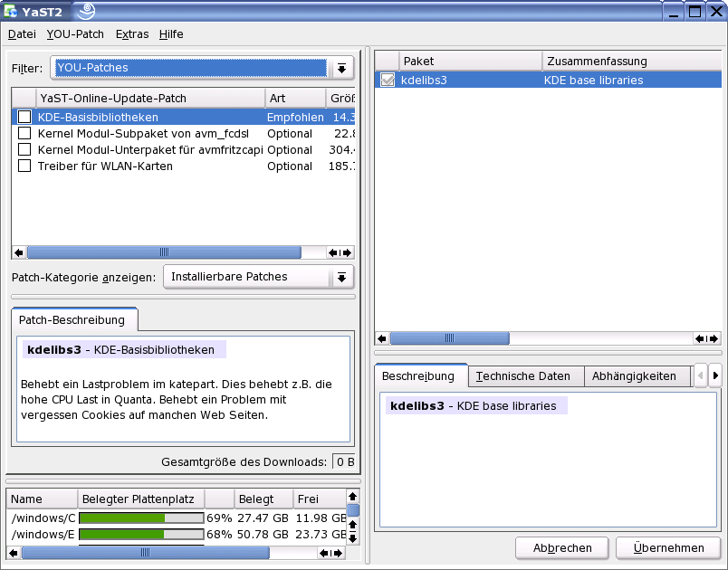Click package list horizontal scrollbar thumb
This screenshot has width=728, height=570.
(x=449, y=338)
